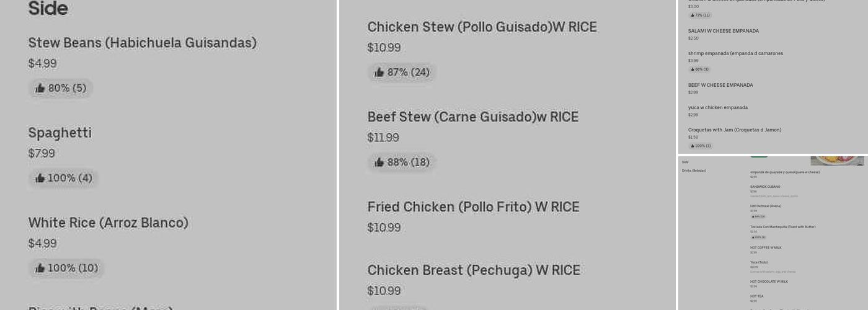868x310 pixels.
Task: Click thumbs-up icon under shrimp empanada
Action: (x=693, y=69)
